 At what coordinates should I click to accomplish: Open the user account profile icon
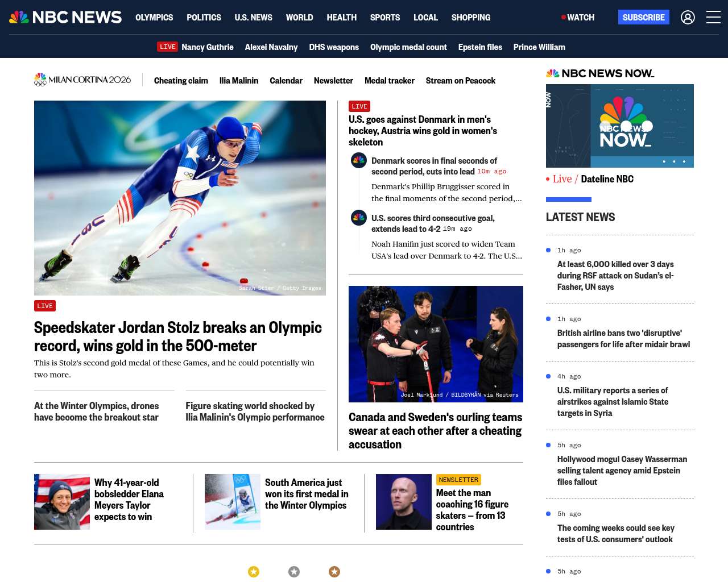(688, 18)
